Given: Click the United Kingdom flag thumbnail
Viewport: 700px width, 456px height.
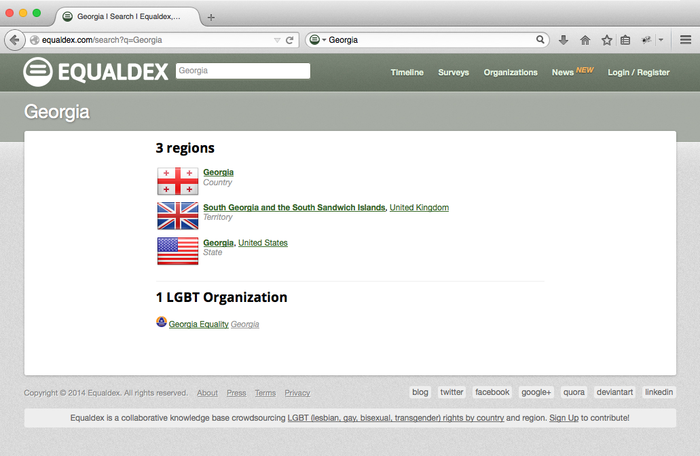Looking at the screenshot, I should pos(178,216).
